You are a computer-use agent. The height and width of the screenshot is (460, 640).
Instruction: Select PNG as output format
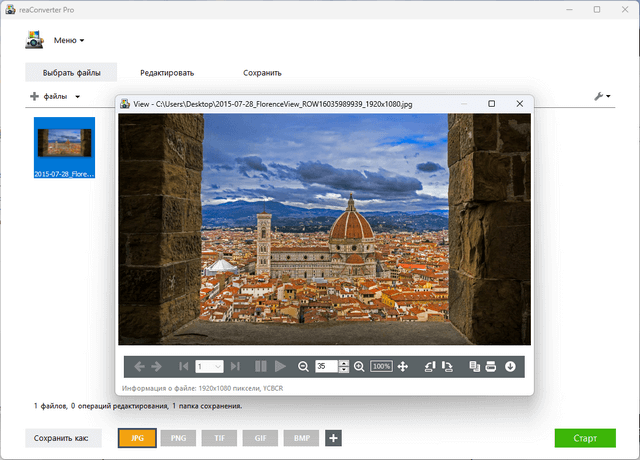(178, 438)
